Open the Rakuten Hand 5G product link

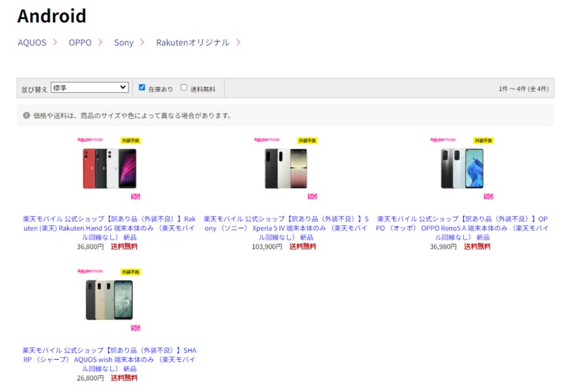[108, 227]
